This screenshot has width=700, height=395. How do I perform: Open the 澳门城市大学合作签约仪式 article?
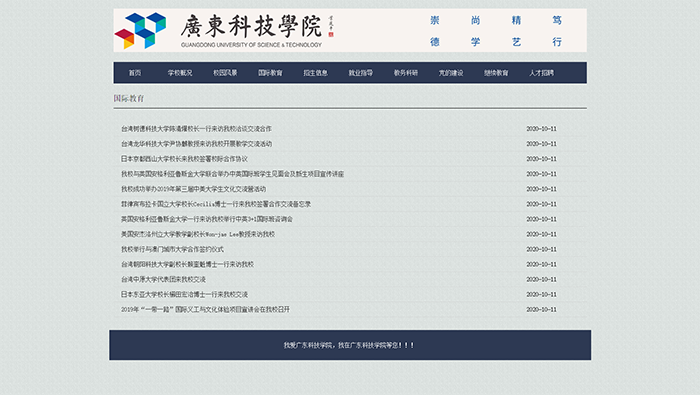172,249
